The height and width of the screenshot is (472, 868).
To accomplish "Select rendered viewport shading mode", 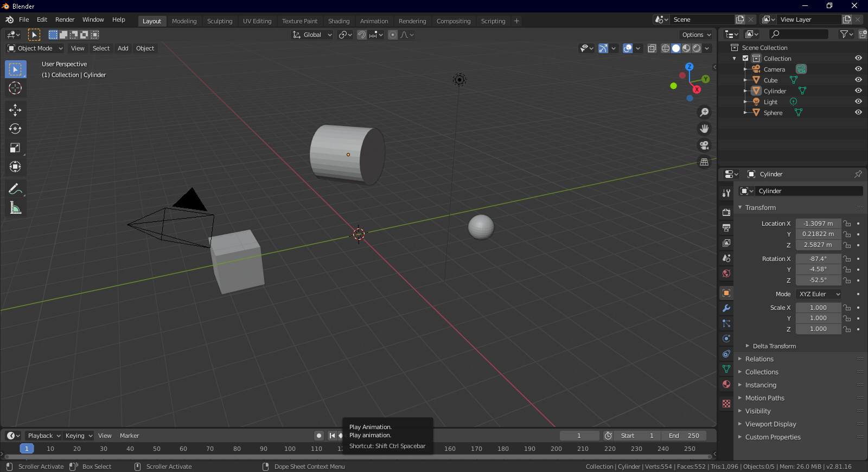I will (697, 48).
